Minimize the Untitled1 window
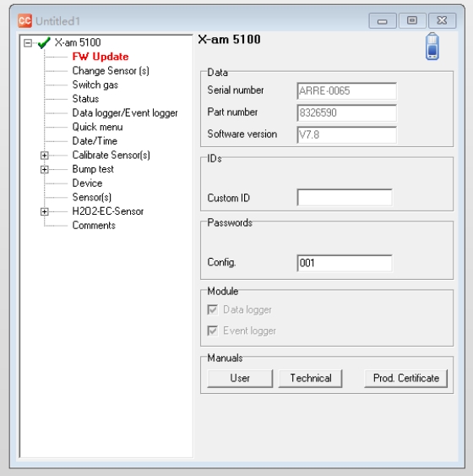Image resolution: width=473 pixels, height=476 pixels. [x=383, y=21]
